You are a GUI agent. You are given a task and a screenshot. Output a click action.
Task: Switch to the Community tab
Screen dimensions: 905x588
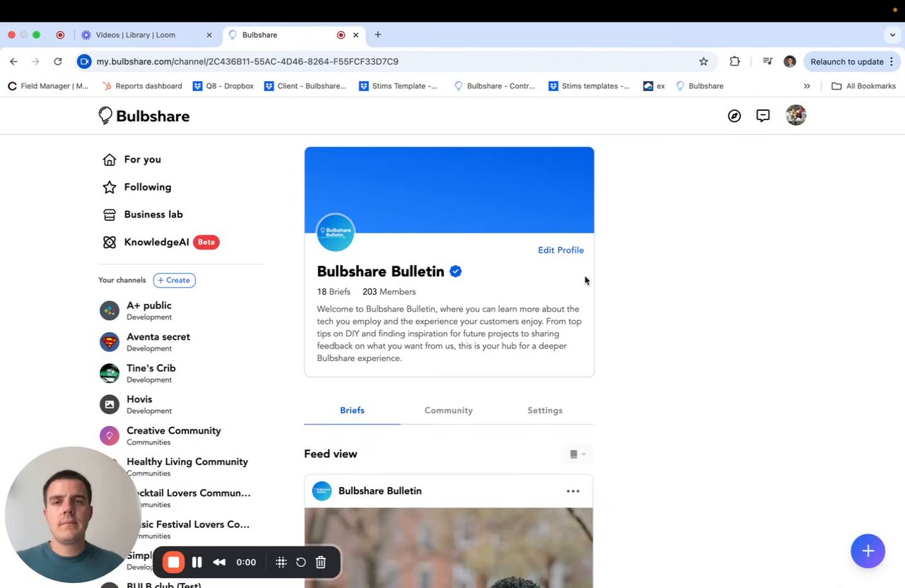448,411
